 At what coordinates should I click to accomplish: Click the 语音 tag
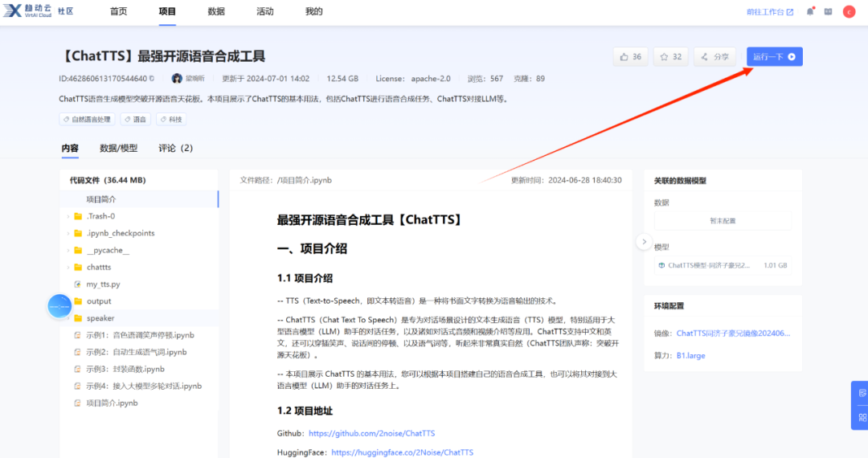pos(136,120)
